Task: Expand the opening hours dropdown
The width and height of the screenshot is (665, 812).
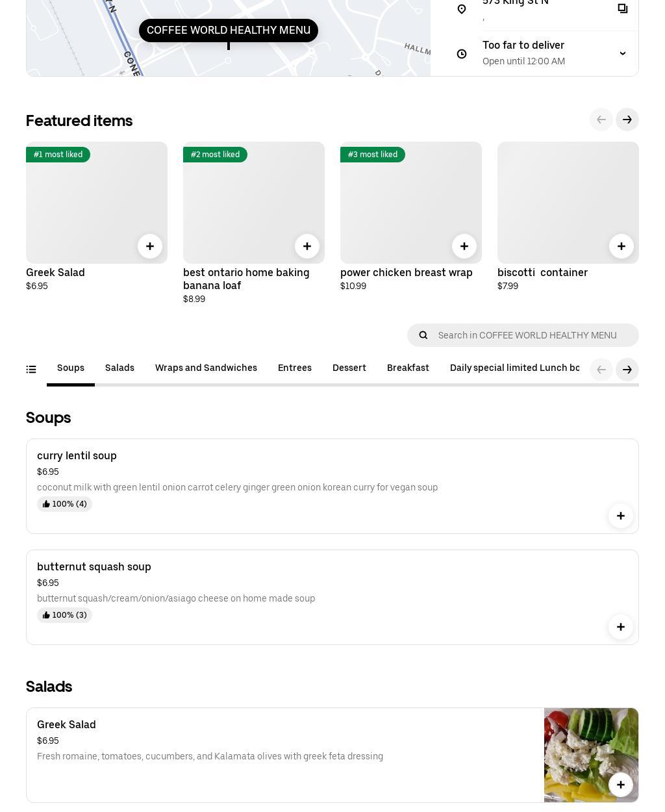Action: pyautogui.click(x=623, y=53)
